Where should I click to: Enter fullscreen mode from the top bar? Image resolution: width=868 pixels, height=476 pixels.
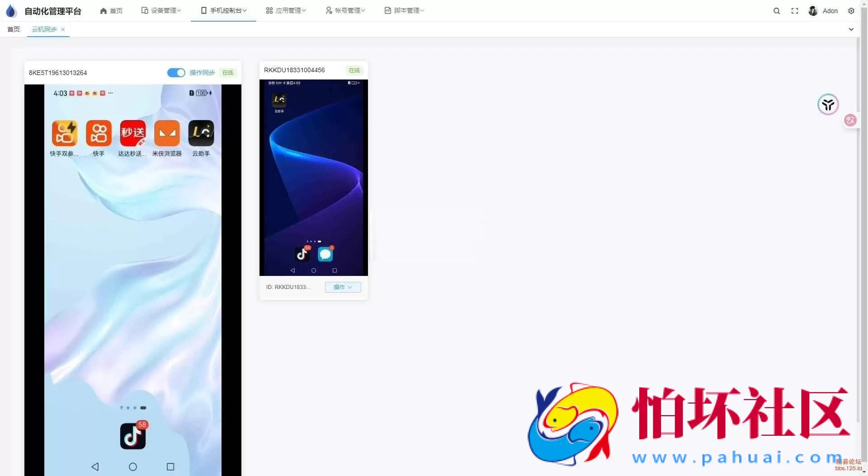795,10
